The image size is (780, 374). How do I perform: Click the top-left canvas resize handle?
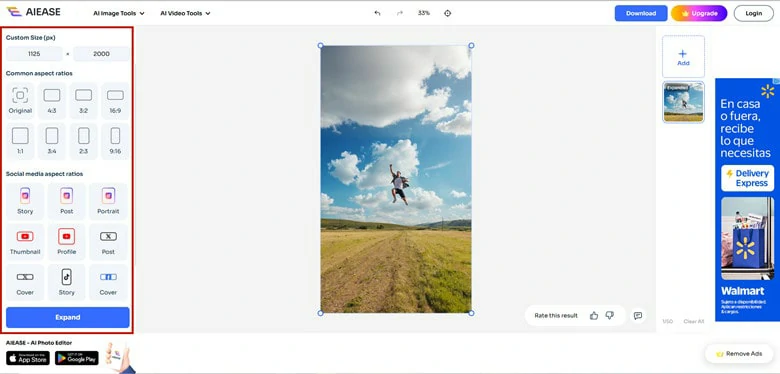tap(320, 45)
